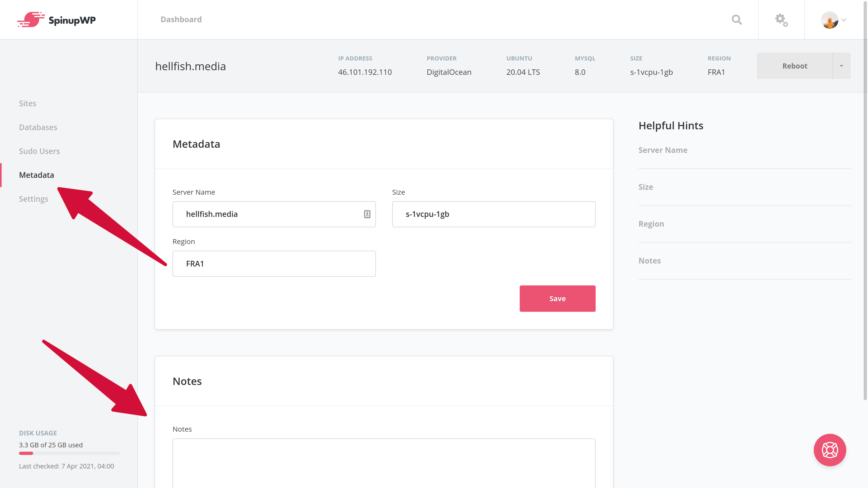Image resolution: width=868 pixels, height=488 pixels.
Task: Click the user avatar picture
Action: click(829, 20)
